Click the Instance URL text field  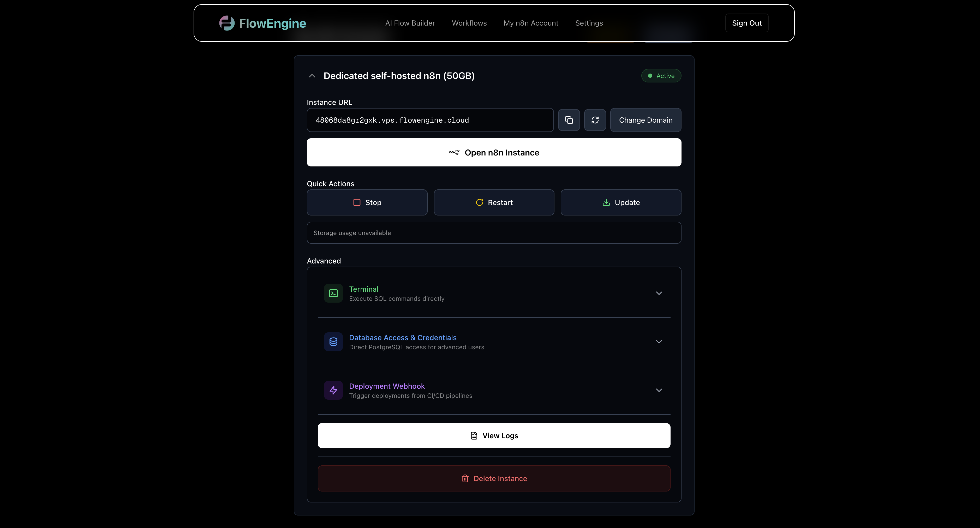[430, 120]
